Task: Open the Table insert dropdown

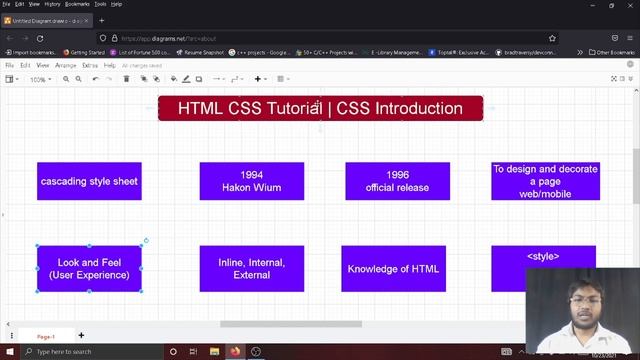Action: coord(283,79)
